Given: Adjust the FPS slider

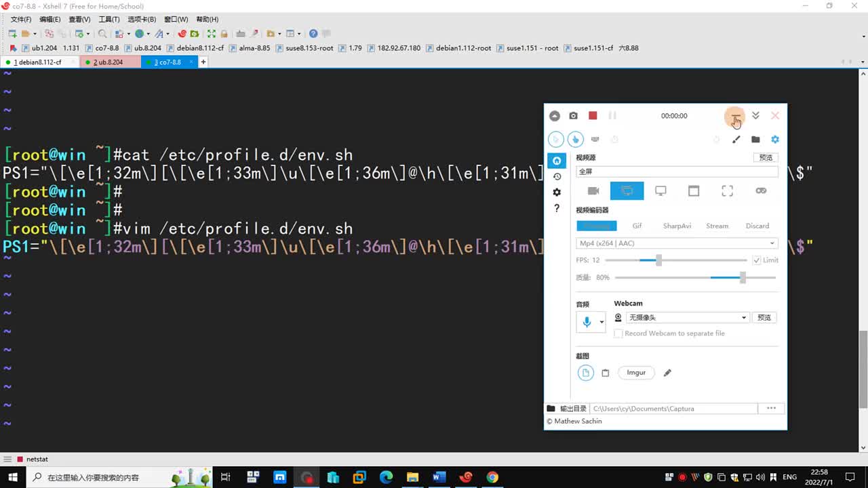Looking at the screenshot, I should [x=676, y=260].
